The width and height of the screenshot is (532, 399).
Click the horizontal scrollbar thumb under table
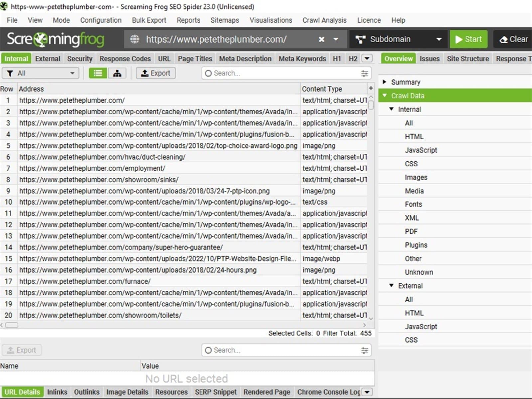point(12,325)
